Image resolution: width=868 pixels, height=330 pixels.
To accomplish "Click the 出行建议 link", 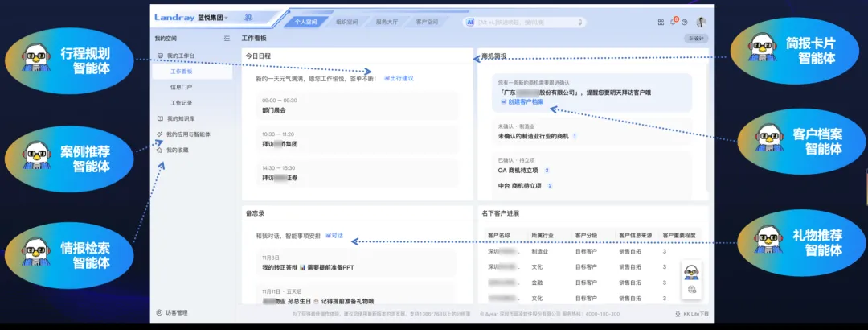I will pos(399,78).
